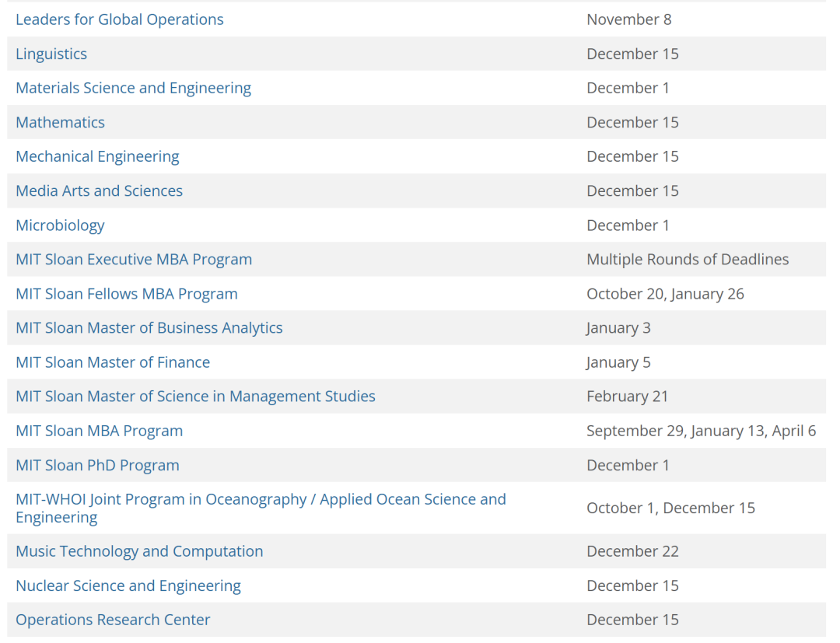Open Media Arts and Sciences link
840x643 pixels.
(x=99, y=190)
